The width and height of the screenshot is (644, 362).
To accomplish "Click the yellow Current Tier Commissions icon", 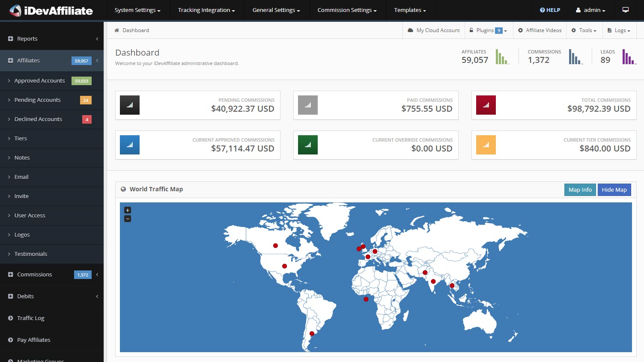I will (x=486, y=145).
